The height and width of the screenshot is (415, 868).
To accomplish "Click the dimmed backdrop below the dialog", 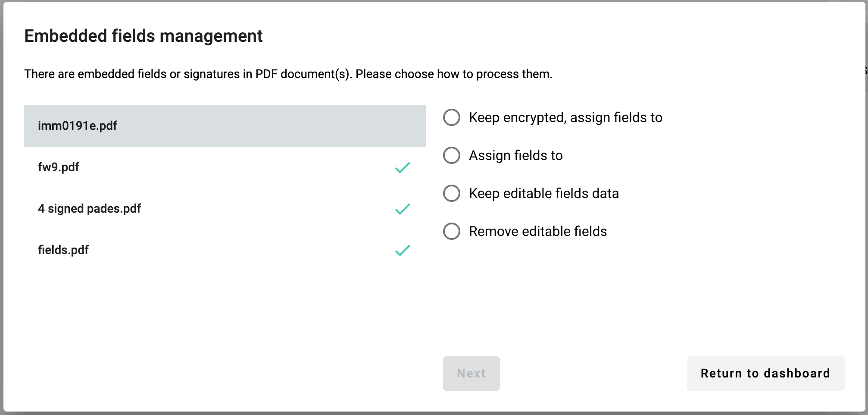I will pyautogui.click(x=431, y=413).
